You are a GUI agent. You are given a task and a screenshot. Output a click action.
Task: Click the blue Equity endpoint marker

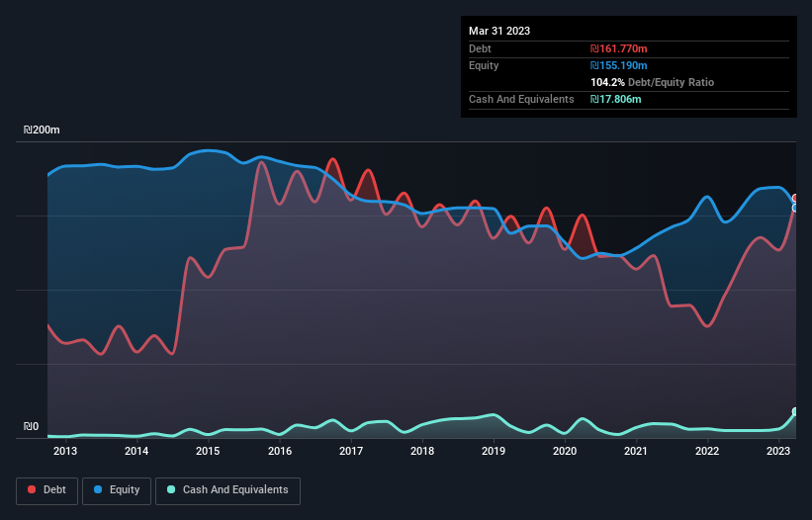[795, 208]
